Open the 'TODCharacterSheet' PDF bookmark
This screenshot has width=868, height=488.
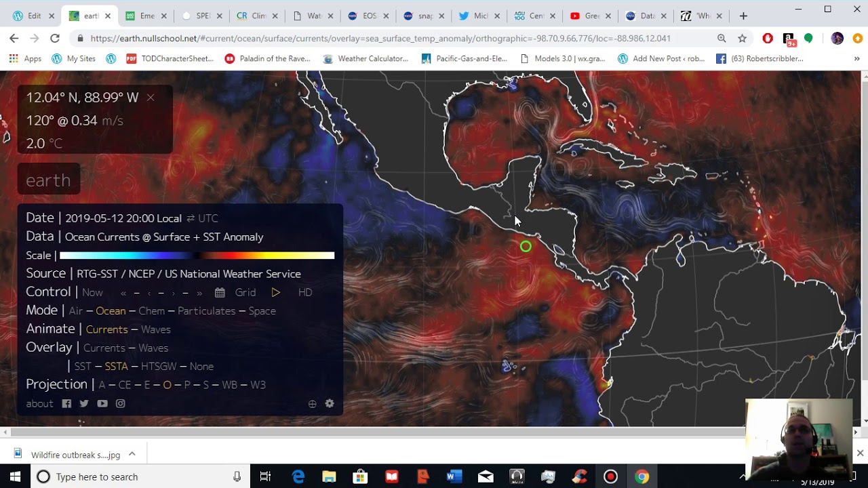coord(170,59)
